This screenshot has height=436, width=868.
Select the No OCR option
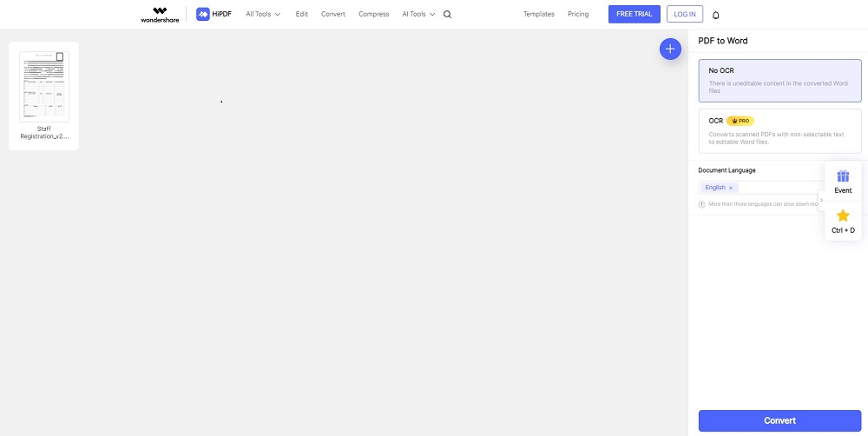click(x=779, y=81)
